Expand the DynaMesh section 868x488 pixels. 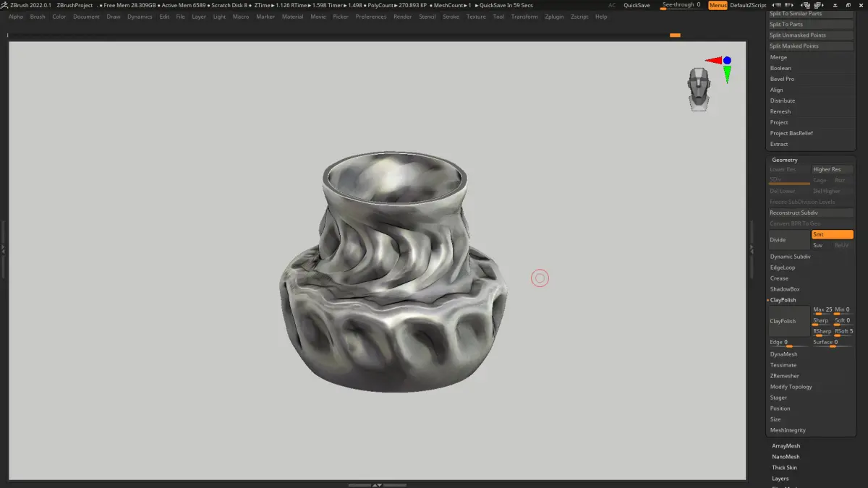pyautogui.click(x=783, y=354)
